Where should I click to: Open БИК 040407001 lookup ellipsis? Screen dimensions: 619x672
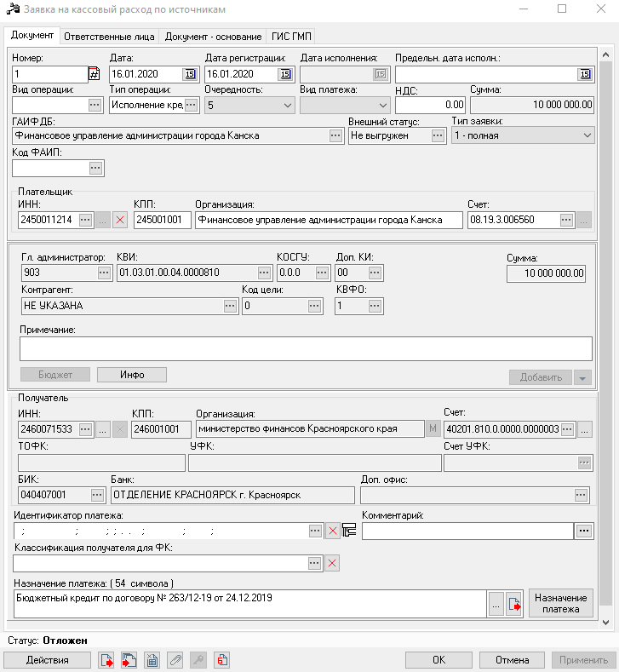tap(97, 495)
